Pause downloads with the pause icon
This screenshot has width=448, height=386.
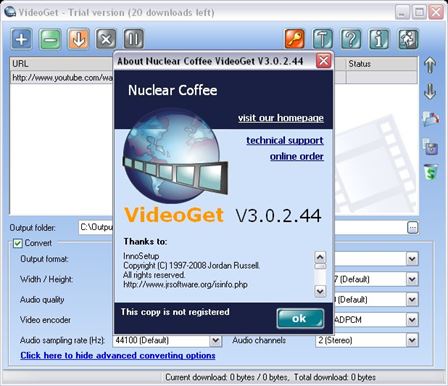(x=134, y=39)
